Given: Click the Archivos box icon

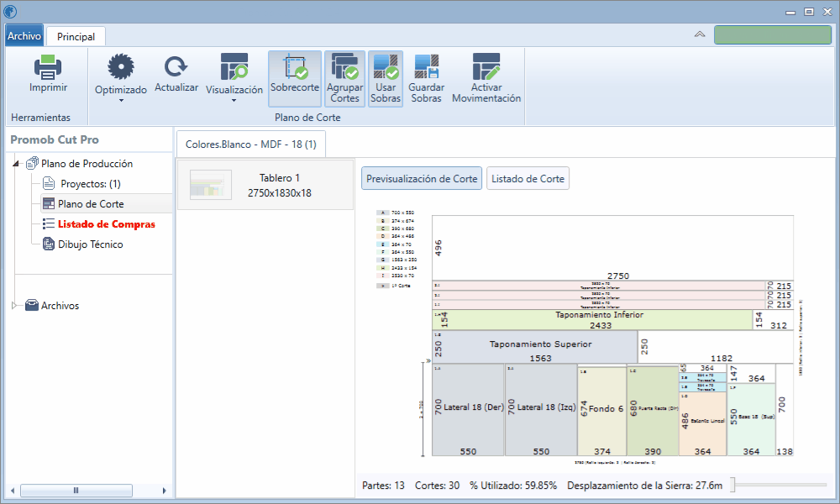Looking at the screenshot, I should pyautogui.click(x=32, y=305).
